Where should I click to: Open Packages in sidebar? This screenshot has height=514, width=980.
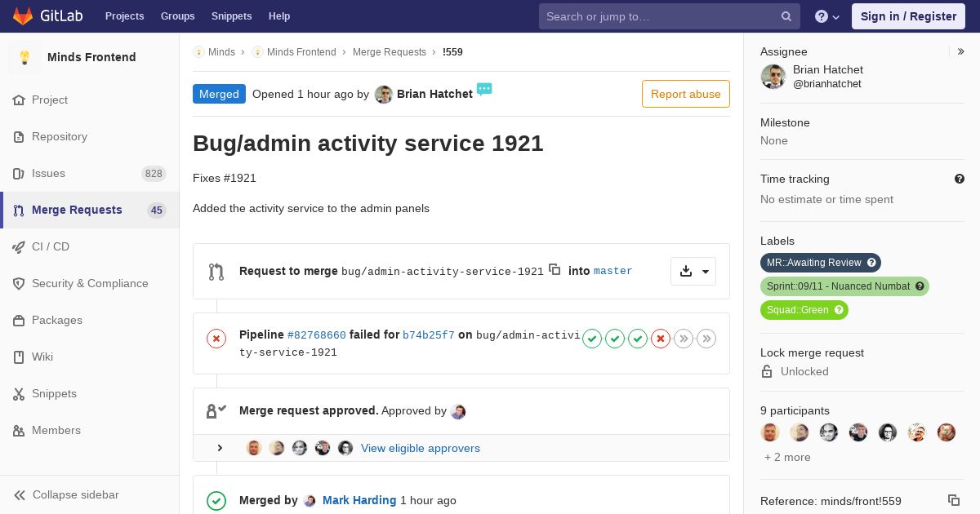click(x=90, y=320)
